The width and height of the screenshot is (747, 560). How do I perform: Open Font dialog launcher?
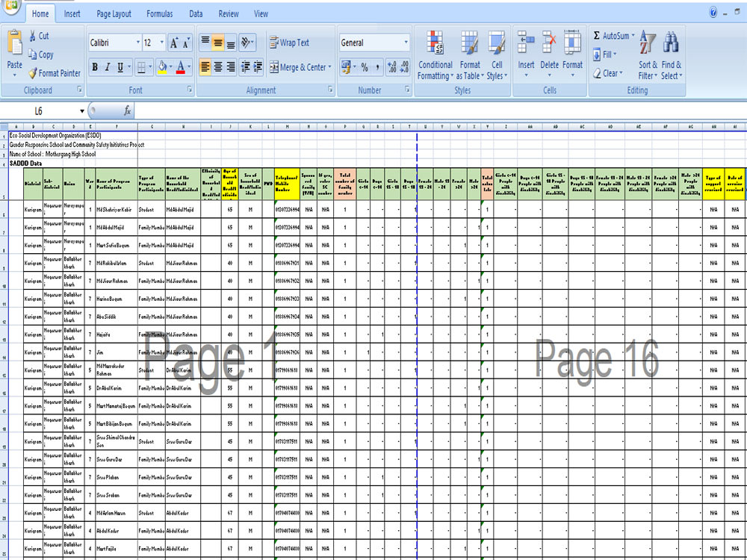[190, 89]
